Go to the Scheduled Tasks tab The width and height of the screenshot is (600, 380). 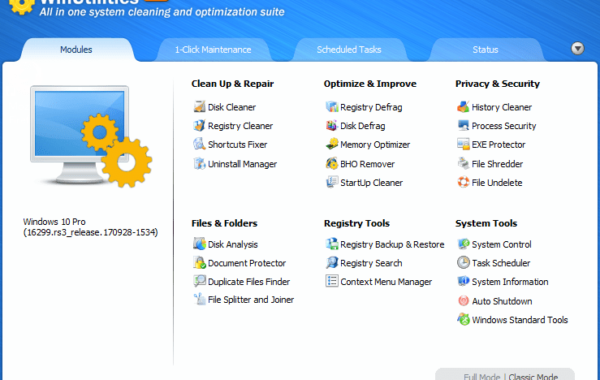[x=349, y=50]
